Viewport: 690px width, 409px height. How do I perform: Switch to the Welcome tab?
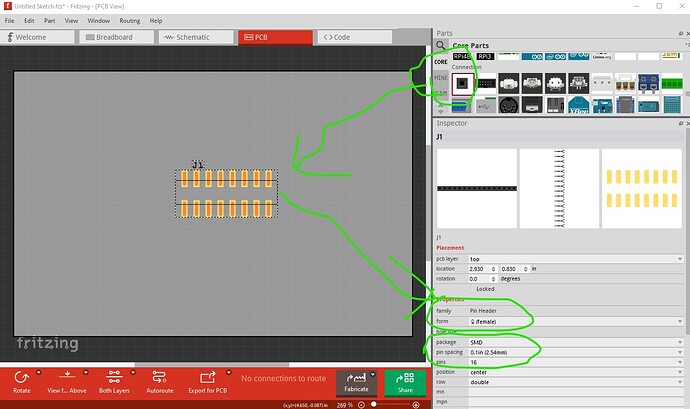point(38,37)
